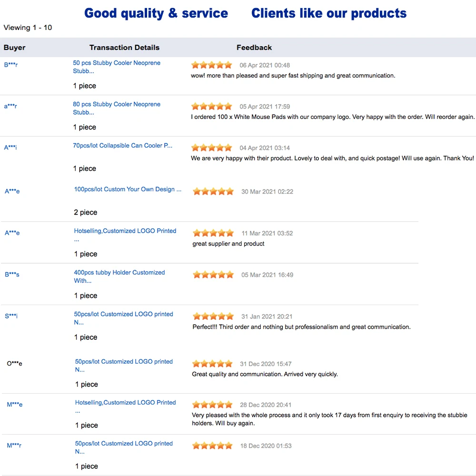Open the 80 pcs Stubby Cooler Neoprene product
Image resolution: width=476 pixels, height=476 pixels.
tap(117, 105)
